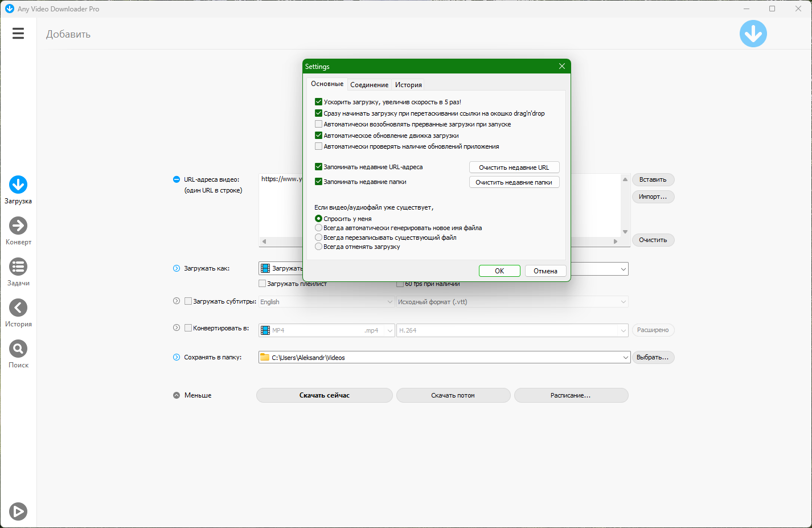The width and height of the screenshot is (812, 528).
Task: Click the Загрузка download sidebar icon
Action: point(18,185)
